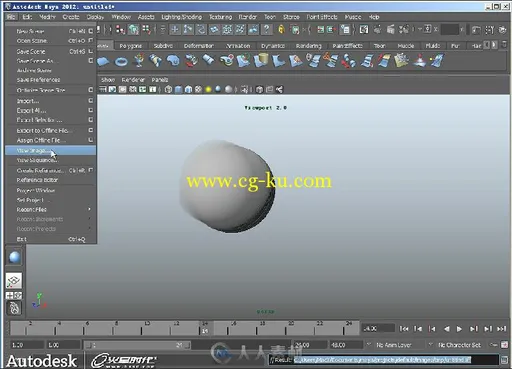This screenshot has width=512, height=369.
Task: Click current frame field showing 14.00
Action: click(x=378, y=328)
